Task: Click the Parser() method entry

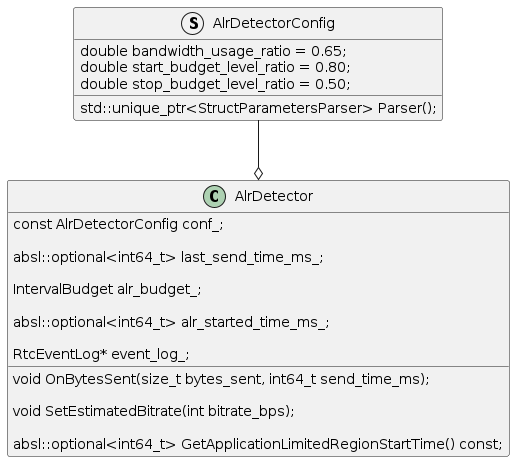Action: pos(258,108)
